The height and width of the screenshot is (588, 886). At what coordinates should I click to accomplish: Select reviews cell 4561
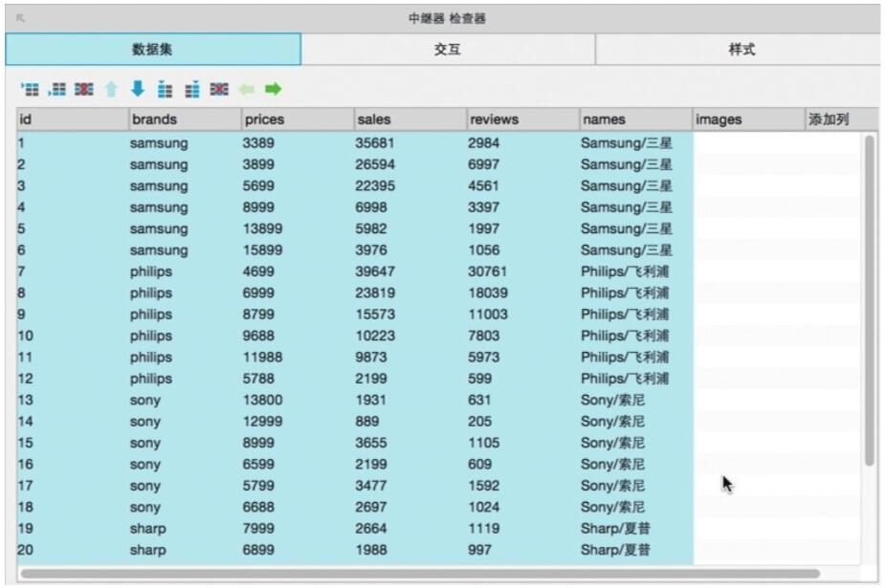[483, 185]
